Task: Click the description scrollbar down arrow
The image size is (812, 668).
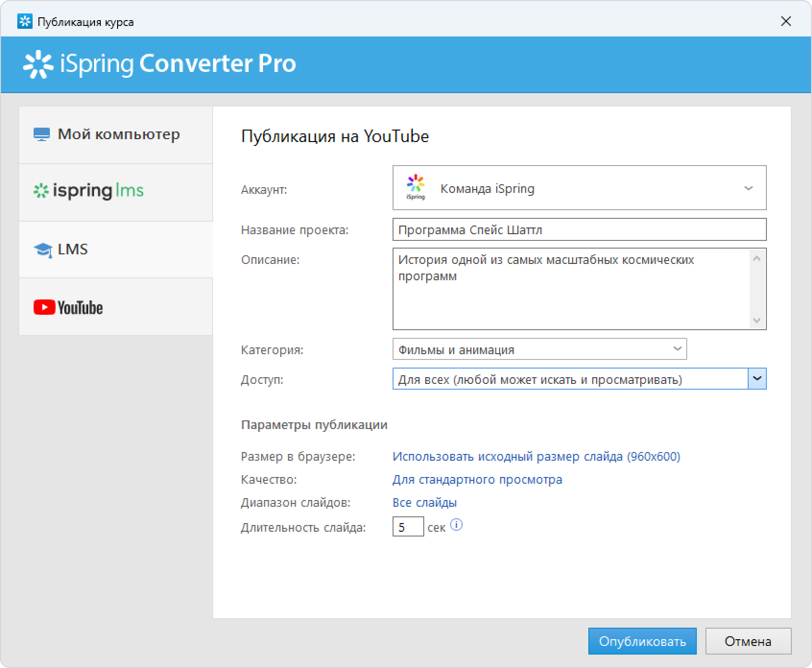Action: (x=757, y=320)
